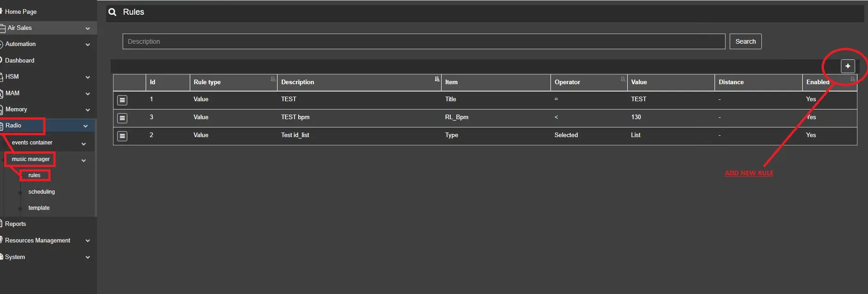Expand the Automation sidebar section
This screenshot has height=294, width=868.
point(88,45)
